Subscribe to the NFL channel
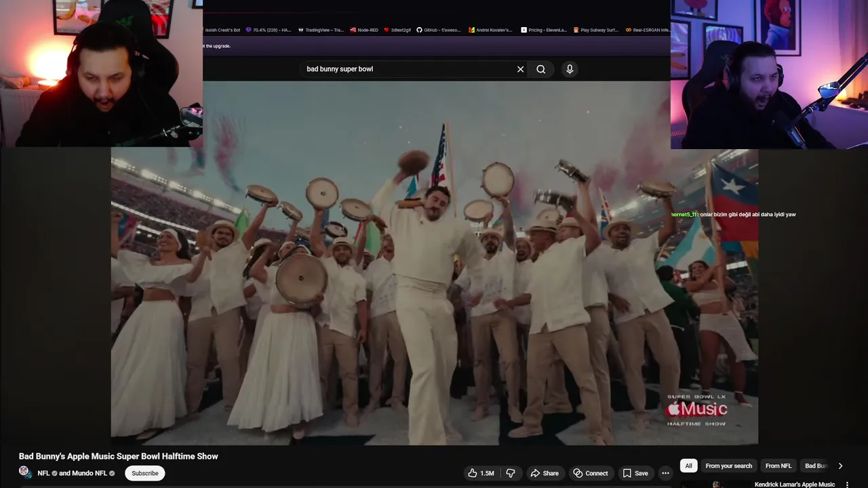This screenshot has height=488, width=868. [x=145, y=473]
